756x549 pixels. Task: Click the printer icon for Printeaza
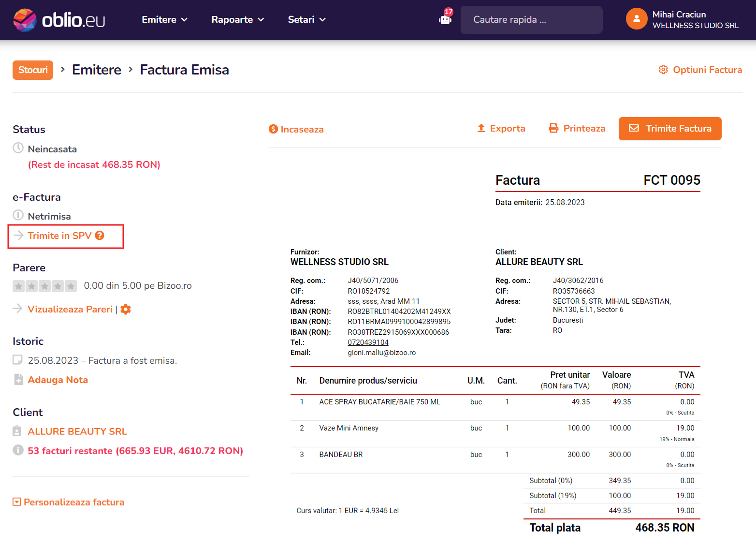click(553, 128)
